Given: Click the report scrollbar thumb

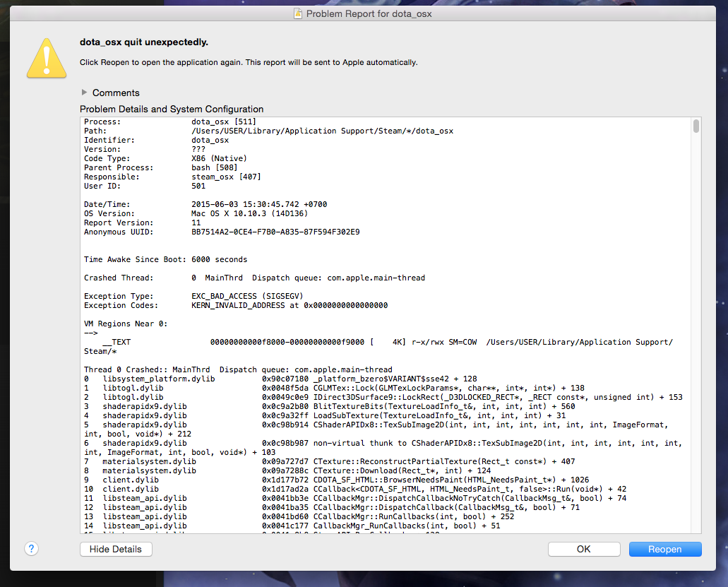Looking at the screenshot, I should pyautogui.click(x=696, y=126).
